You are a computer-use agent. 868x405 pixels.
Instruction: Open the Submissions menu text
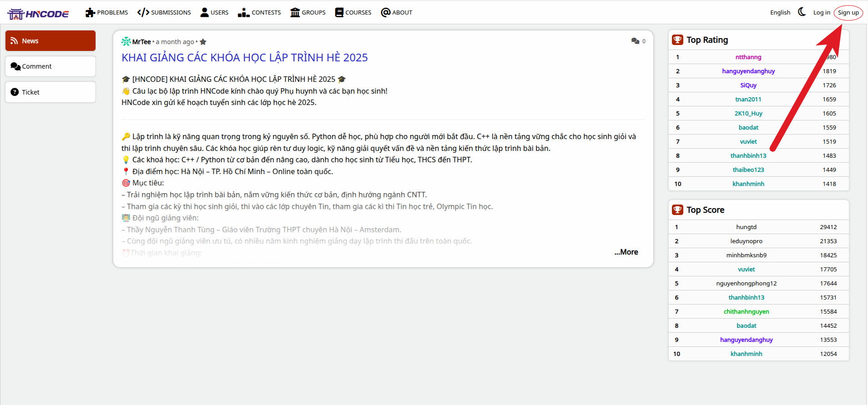[x=171, y=13]
